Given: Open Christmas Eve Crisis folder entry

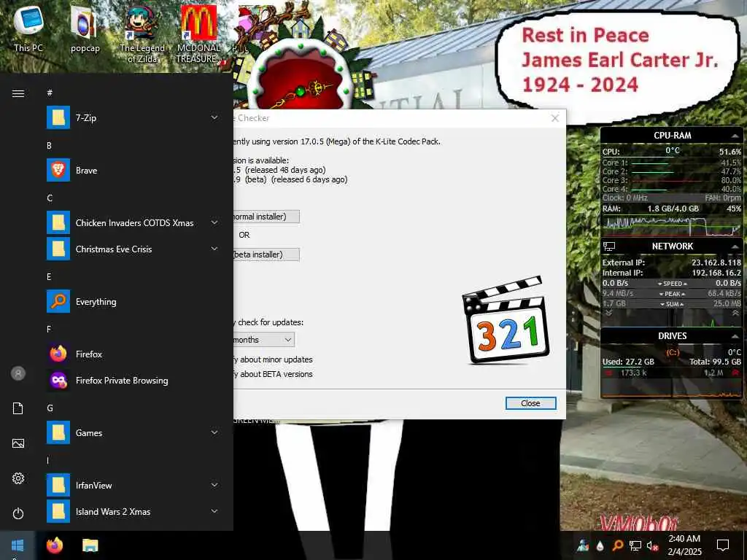Looking at the screenshot, I should pyautogui.click(x=133, y=249).
